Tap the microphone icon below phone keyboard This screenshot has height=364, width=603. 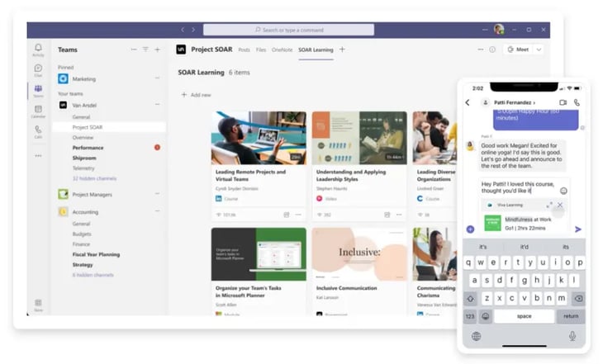[x=572, y=335]
